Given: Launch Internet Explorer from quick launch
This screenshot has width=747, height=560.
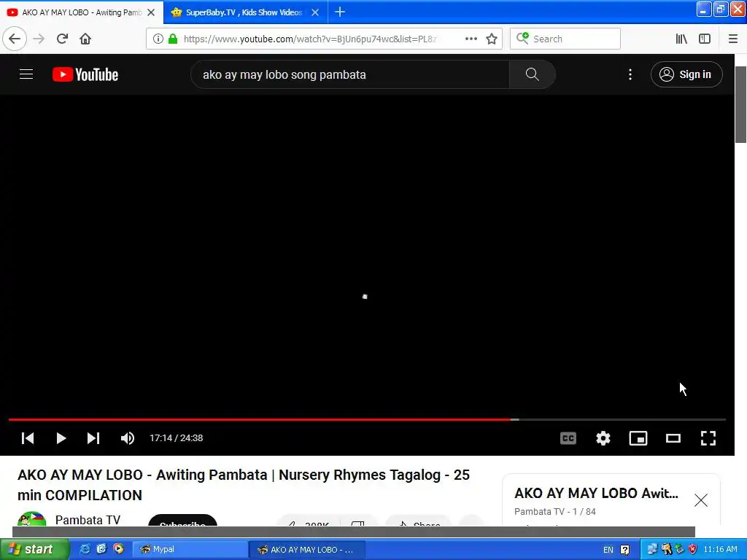Looking at the screenshot, I should click(85, 549).
